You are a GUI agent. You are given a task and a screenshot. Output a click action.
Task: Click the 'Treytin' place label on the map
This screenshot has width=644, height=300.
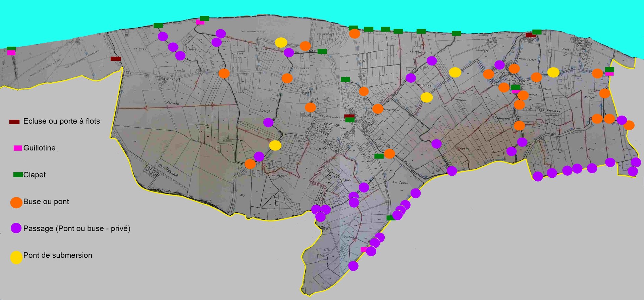coord(463,148)
